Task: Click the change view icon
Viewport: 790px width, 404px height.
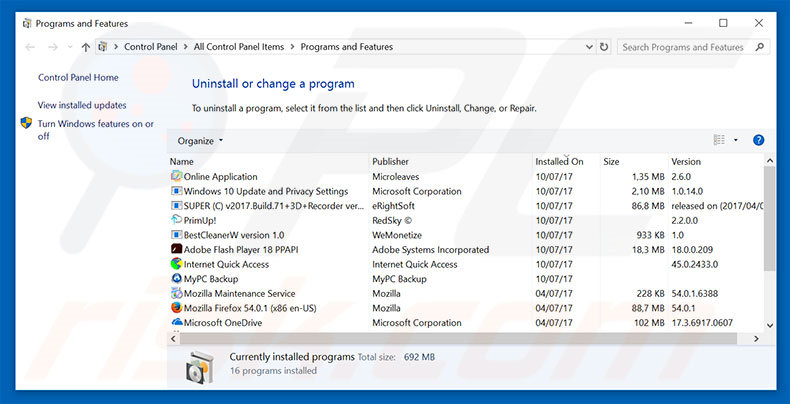Action: pos(719,141)
